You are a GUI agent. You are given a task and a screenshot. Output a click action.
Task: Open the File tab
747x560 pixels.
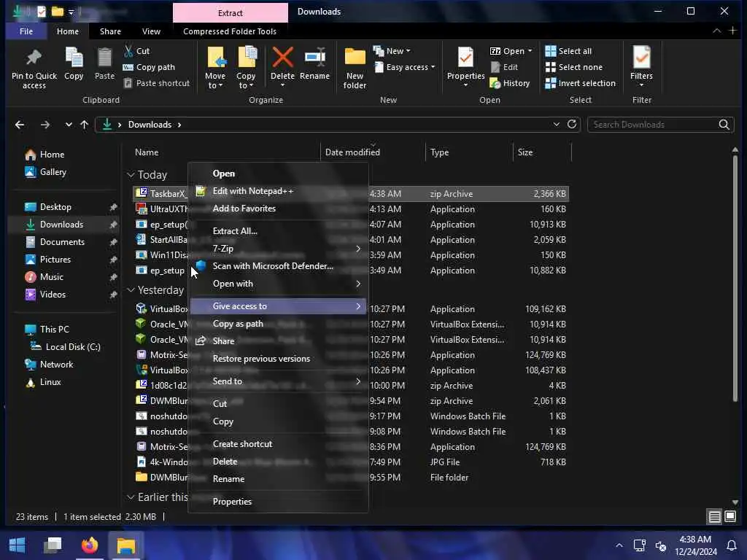[26, 31]
